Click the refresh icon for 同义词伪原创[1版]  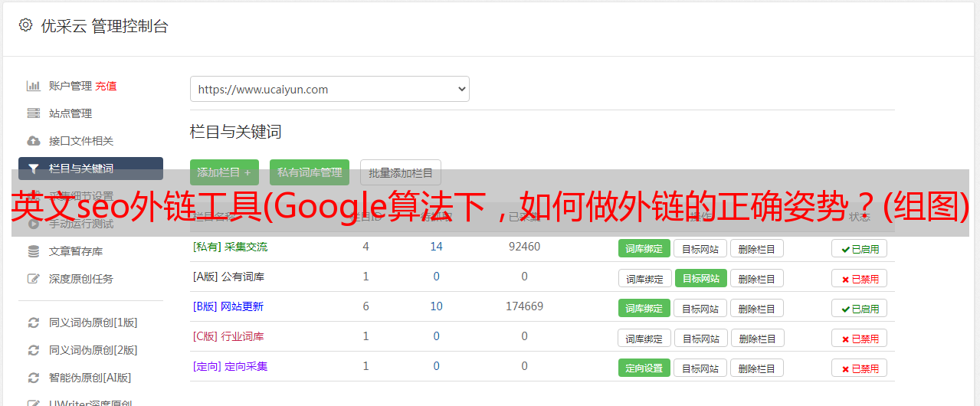tap(33, 323)
